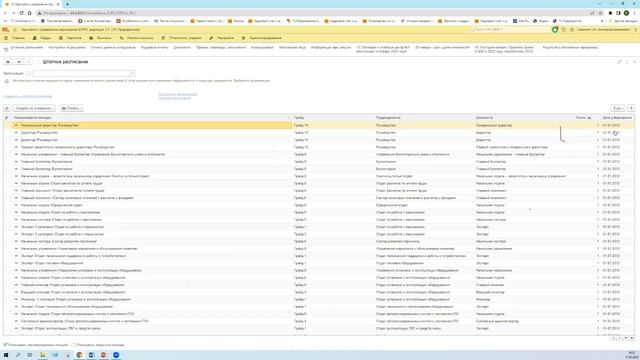The width and height of the screenshot is (640, 360).
Task: Click the help '?' button next to 'Еще'
Action: tap(631, 108)
